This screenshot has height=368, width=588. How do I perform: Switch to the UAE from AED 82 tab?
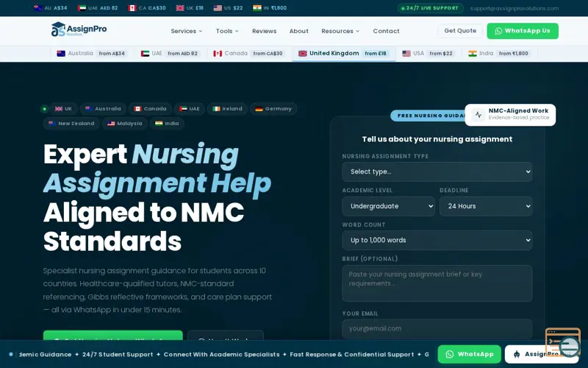171,53
